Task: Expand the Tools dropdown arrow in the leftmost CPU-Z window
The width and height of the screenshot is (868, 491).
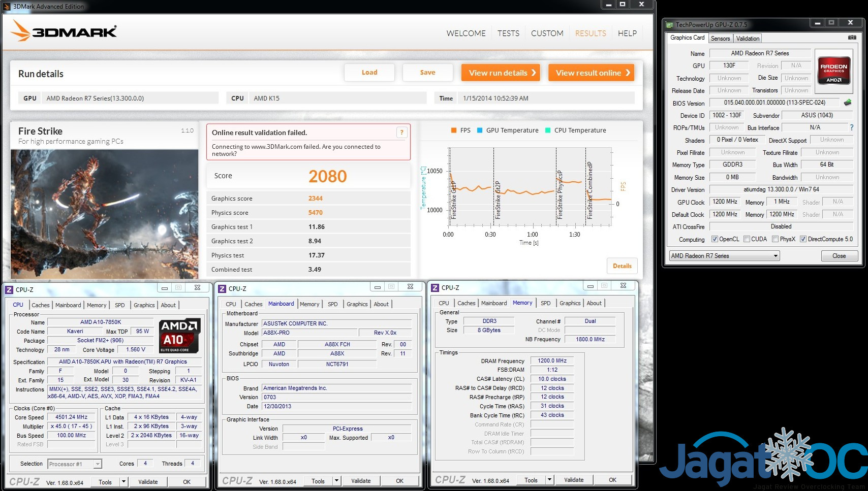Action: 123,482
